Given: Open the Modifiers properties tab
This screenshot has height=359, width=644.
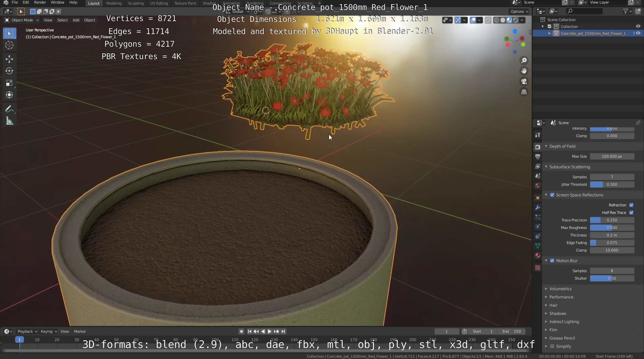Looking at the screenshot, I should pos(537,207).
